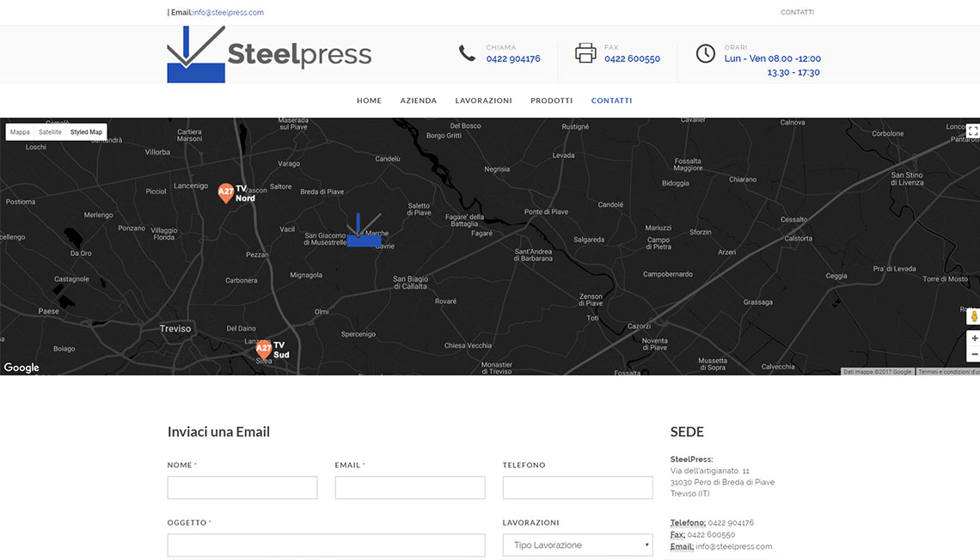
Task: Switch map to Satellite view
Action: click(50, 132)
